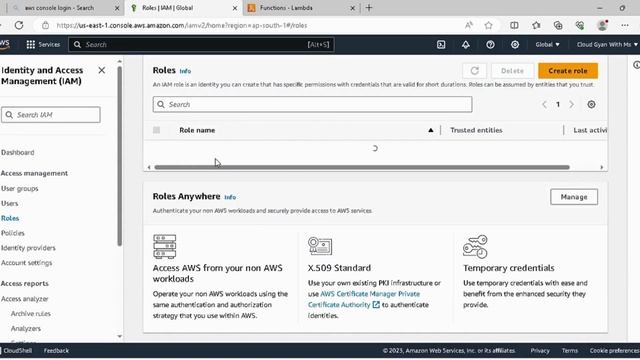Open the browser profile avatar
Image resolution: width=640 pixels, height=360 pixels.
[x=602, y=25]
